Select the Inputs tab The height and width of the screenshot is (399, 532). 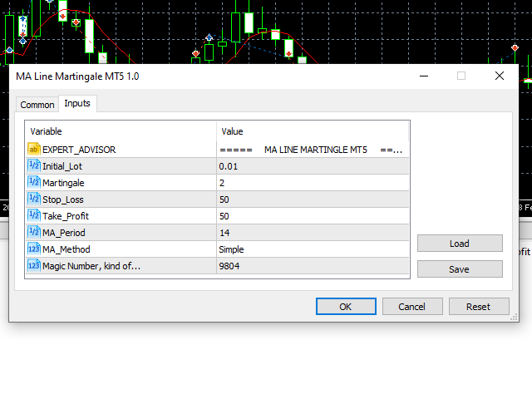(x=77, y=103)
